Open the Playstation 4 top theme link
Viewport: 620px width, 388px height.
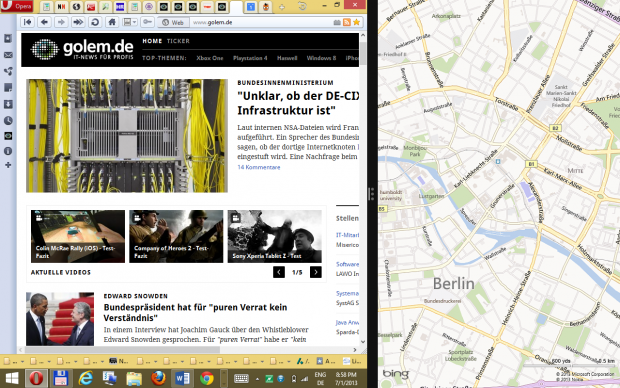[x=250, y=58]
